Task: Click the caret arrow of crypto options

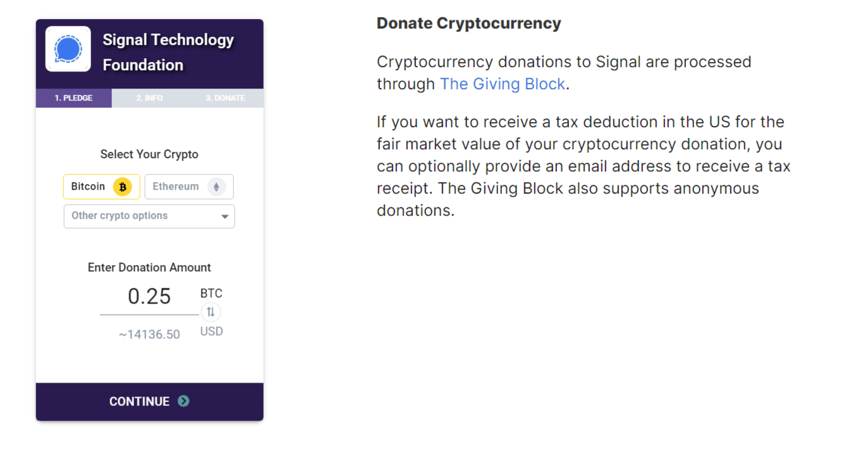Action: pyautogui.click(x=224, y=216)
